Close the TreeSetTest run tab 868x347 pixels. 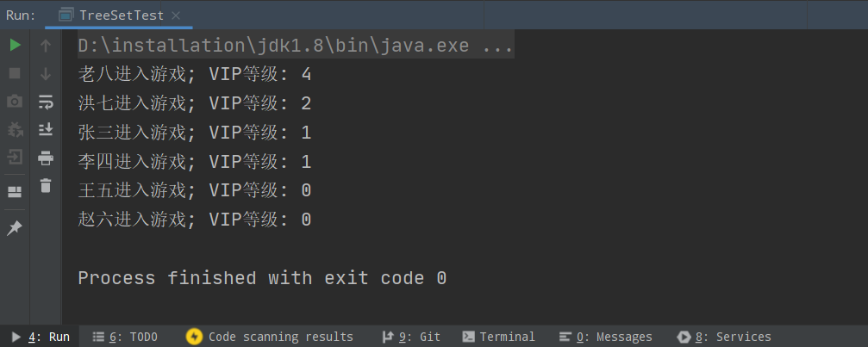178,15
